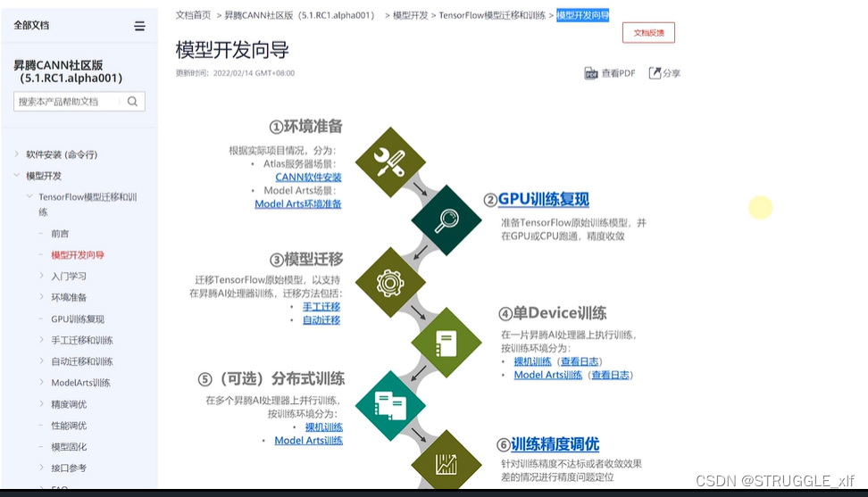The height and width of the screenshot is (497, 868).
Task: Click the 全部文档 header text
Action: [31, 26]
